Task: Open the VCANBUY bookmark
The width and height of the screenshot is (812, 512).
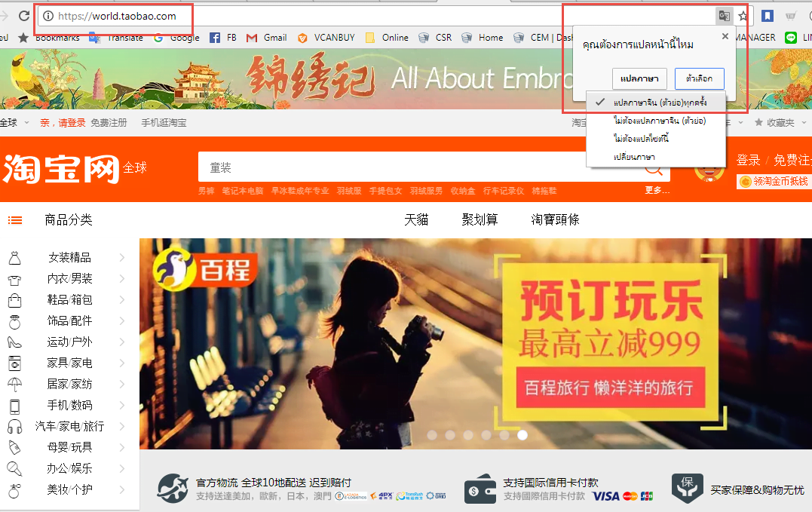Action: [326, 38]
